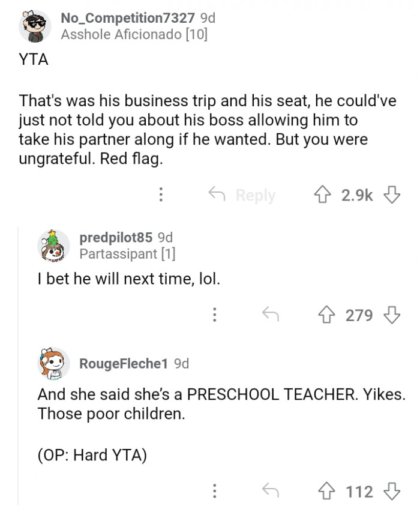This screenshot has height=512, width=420.
Task: Open RougeFleche1 username link
Action: [x=124, y=363]
